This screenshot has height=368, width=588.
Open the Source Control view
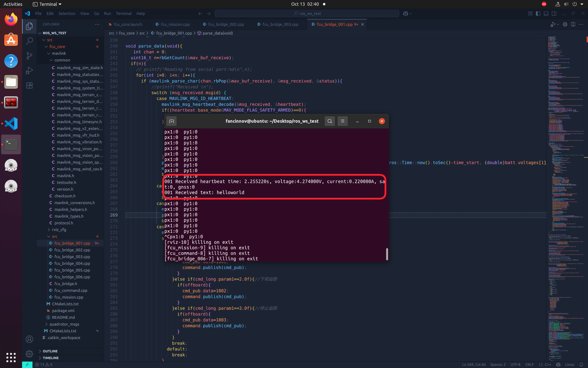click(29, 56)
